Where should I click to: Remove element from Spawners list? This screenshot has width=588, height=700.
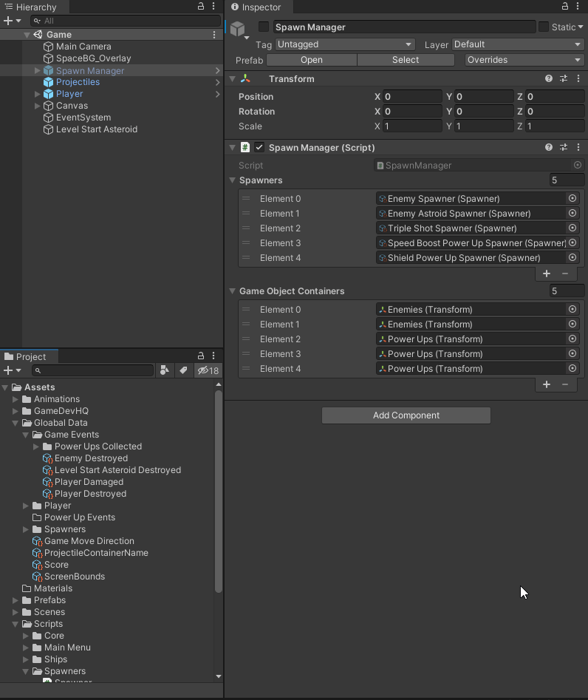pyautogui.click(x=565, y=273)
